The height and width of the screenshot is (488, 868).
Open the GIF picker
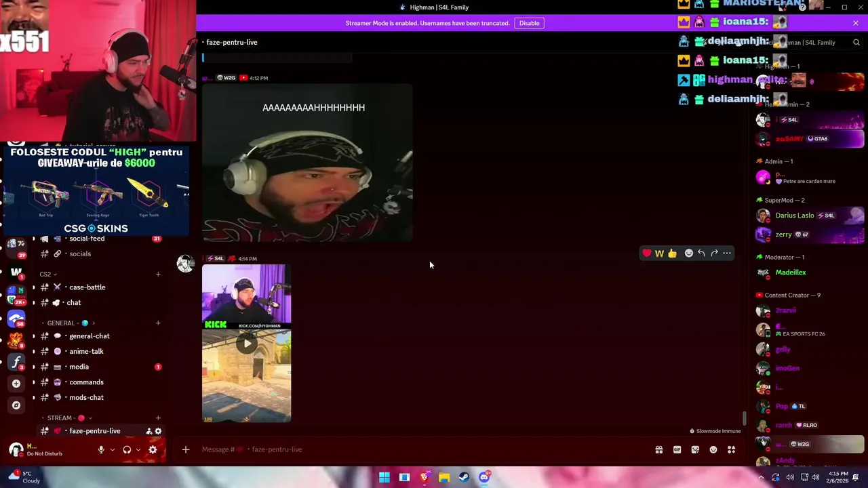677,449
